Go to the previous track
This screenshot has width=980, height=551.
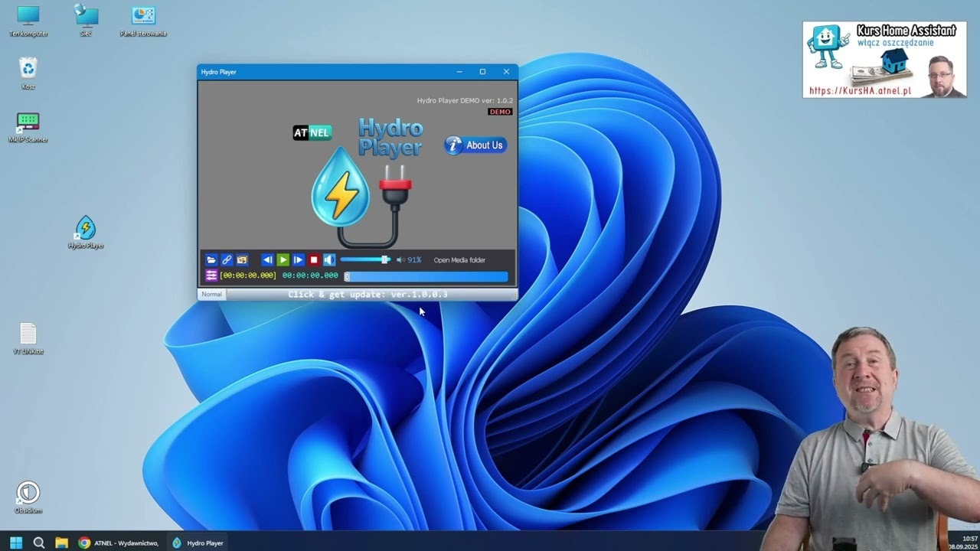[267, 260]
